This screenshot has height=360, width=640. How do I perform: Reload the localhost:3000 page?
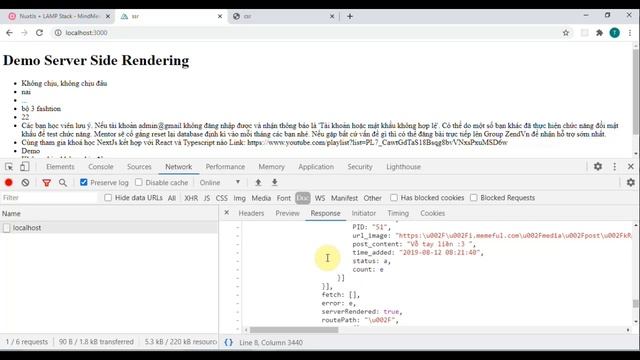39,33
